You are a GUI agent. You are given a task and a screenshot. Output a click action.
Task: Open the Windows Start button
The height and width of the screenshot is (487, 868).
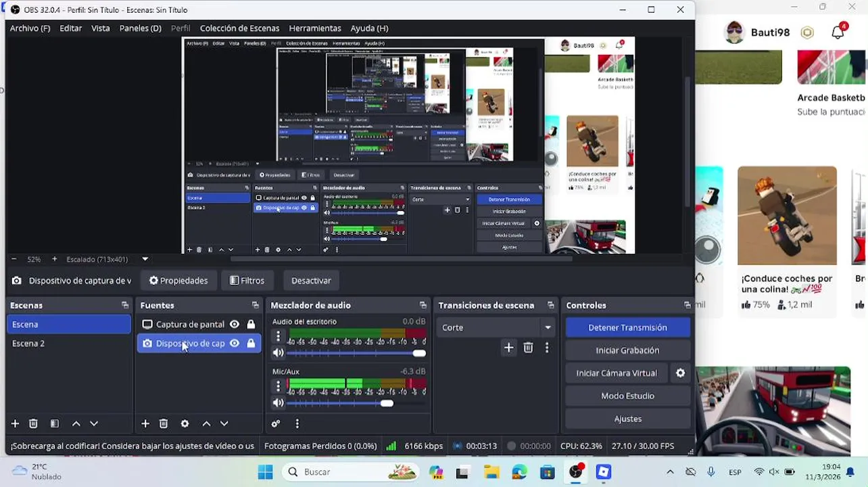[x=265, y=472]
